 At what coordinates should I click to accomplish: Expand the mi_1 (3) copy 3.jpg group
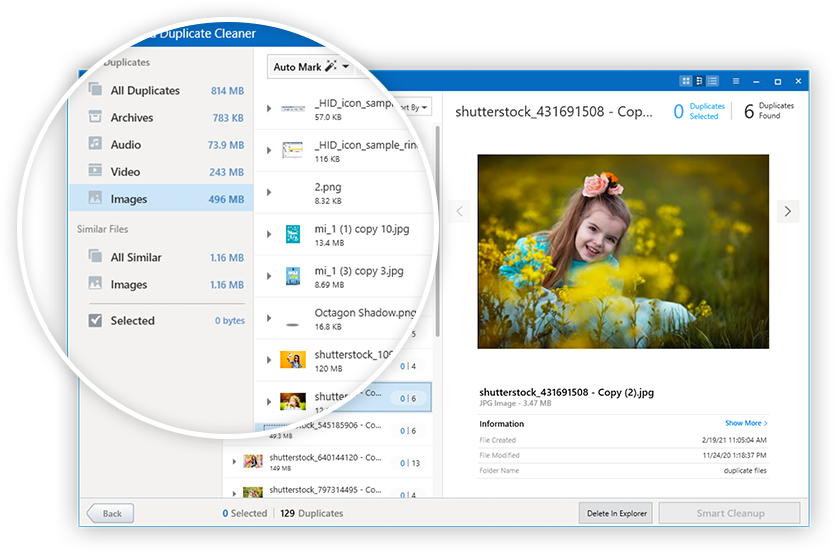click(x=269, y=277)
